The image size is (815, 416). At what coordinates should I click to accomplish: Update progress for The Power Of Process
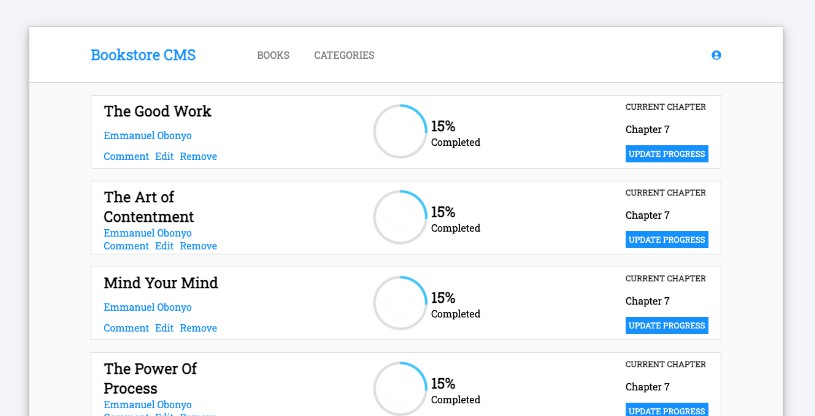(667, 410)
